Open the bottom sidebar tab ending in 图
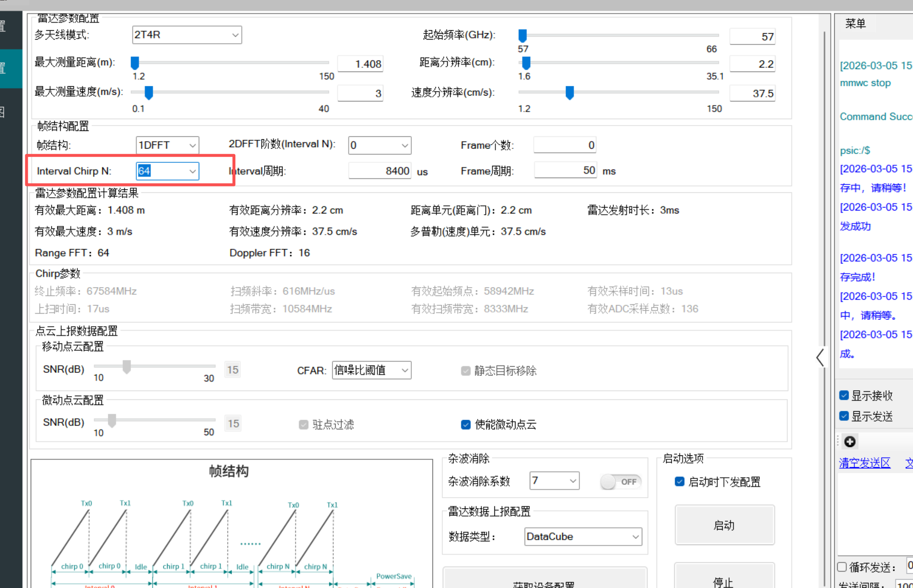This screenshot has width=913, height=588. coord(11,112)
